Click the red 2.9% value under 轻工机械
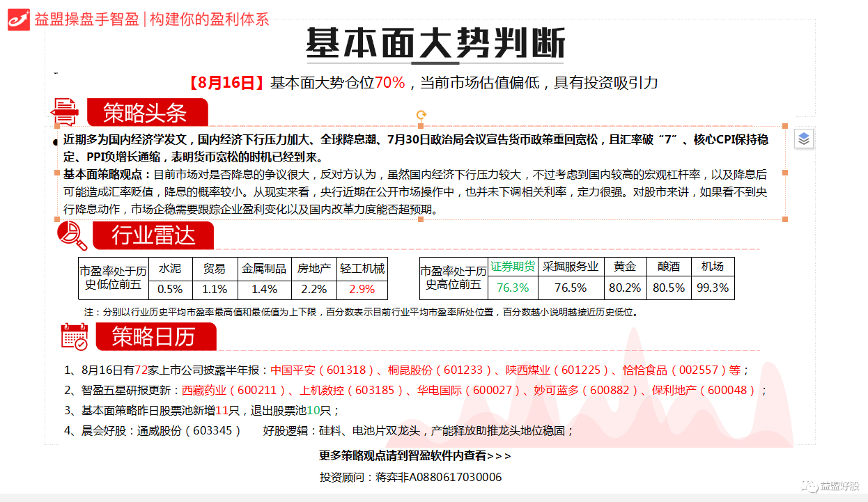 362,289
